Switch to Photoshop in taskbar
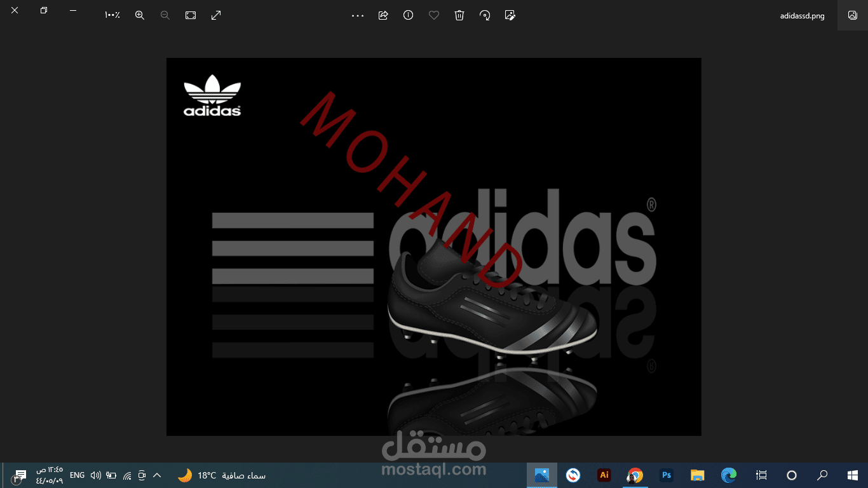 pyautogui.click(x=667, y=475)
